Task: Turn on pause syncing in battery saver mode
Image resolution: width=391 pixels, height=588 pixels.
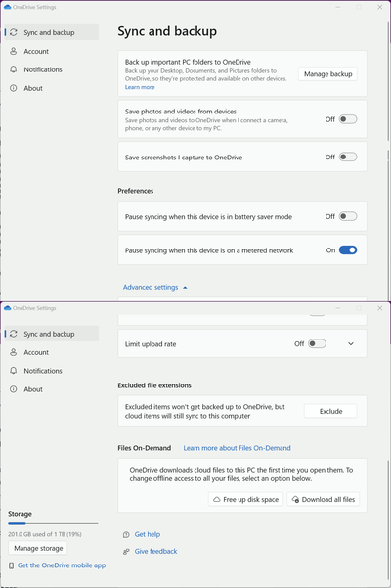Action: pos(348,217)
